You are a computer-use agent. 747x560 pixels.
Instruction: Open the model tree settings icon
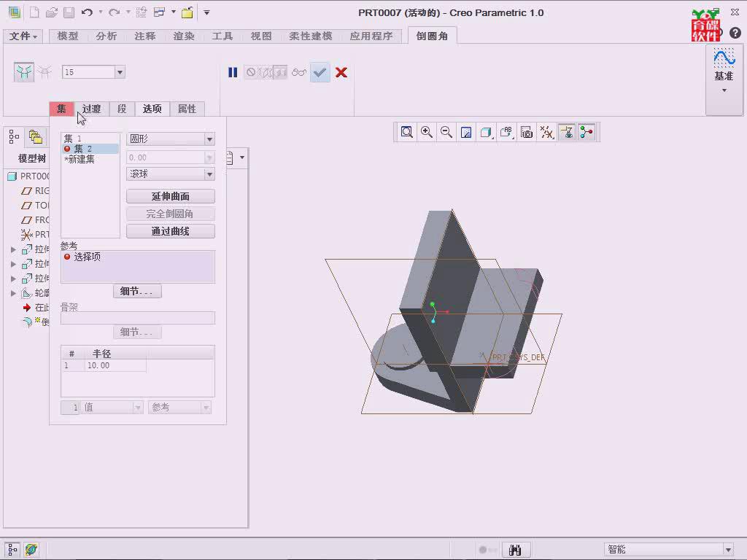coord(229,157)
